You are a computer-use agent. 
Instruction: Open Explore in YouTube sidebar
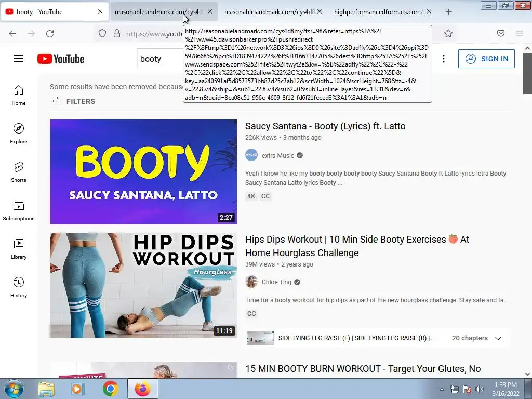[19, 134]
